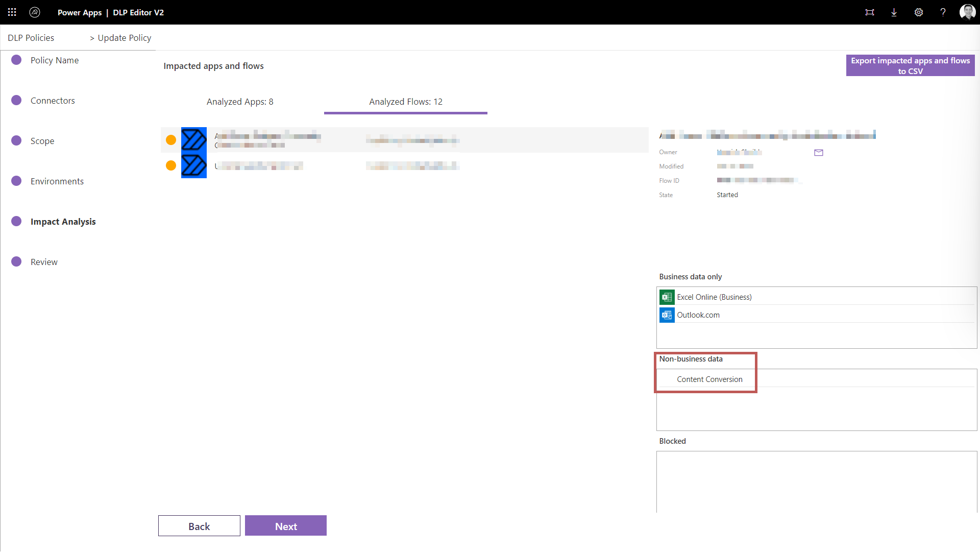The image size is (980, 552).
Task: Open the app launcher grid
Action: pos(12,12)
